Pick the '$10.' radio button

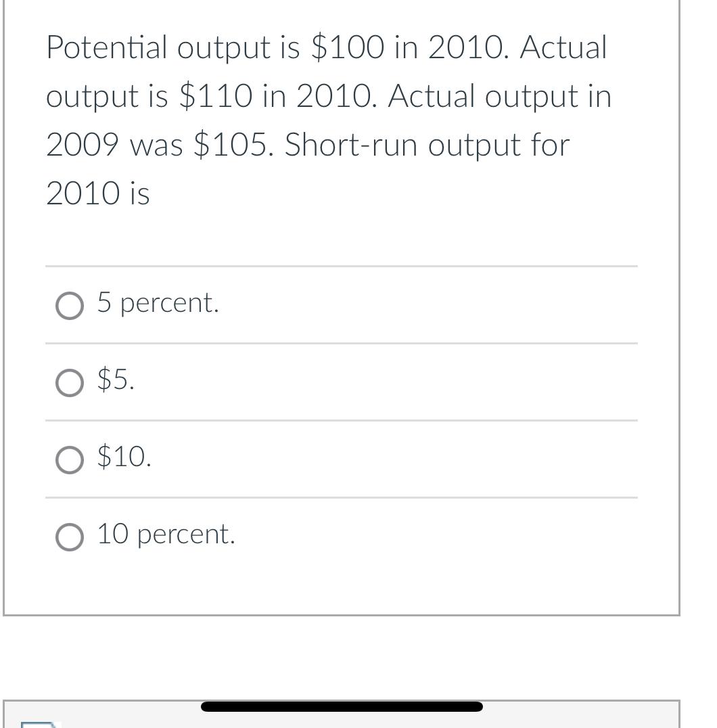coord(69,460)
